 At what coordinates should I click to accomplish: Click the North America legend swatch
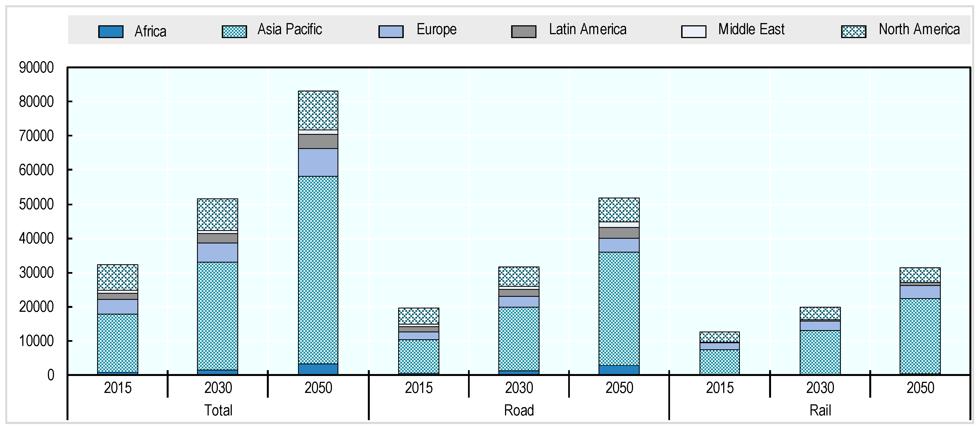pos(853,32)
